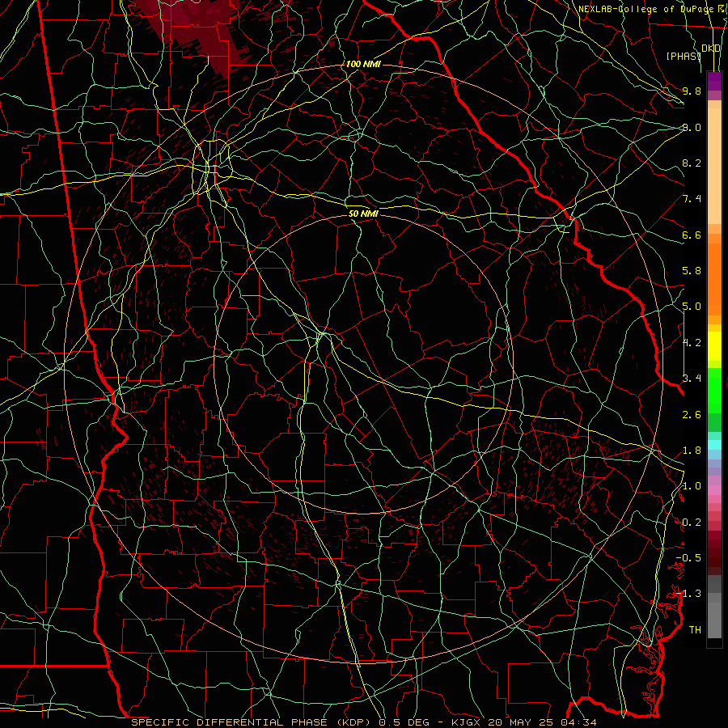
Task: Click the 0.5 DEG elevation angle text
Action: point(404,722)
